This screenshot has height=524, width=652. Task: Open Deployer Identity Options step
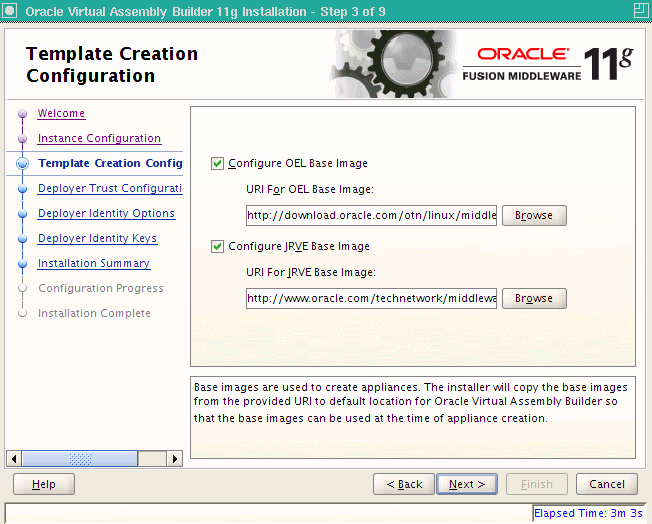click(x=106, y=213)
